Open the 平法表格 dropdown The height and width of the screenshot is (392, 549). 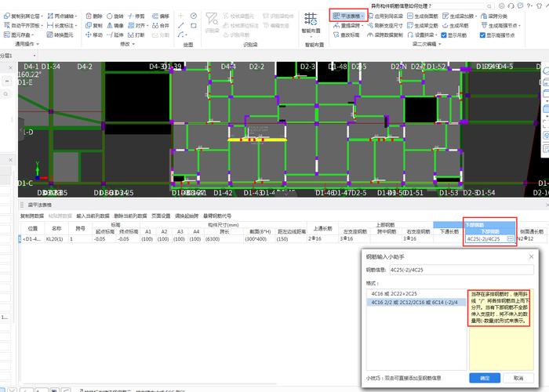(x=347, y=16)
